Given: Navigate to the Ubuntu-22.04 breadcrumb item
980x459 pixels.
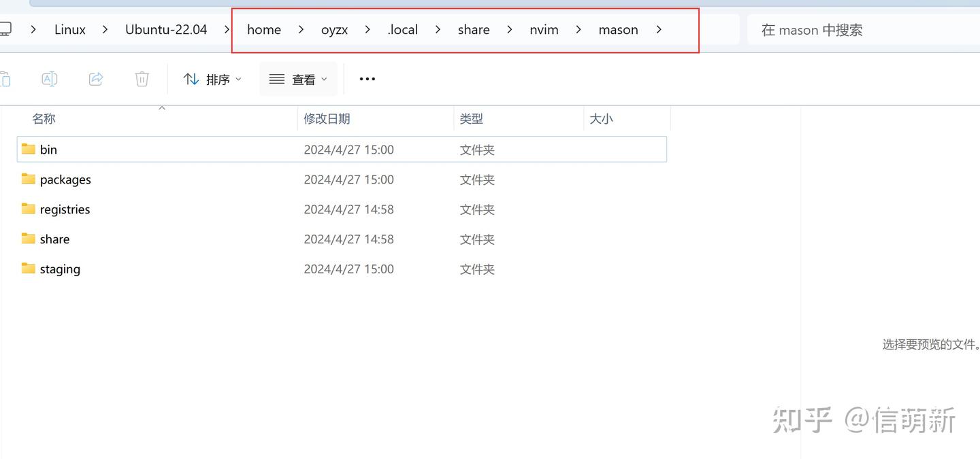Looking at the screenshot, I should point(165,29).
